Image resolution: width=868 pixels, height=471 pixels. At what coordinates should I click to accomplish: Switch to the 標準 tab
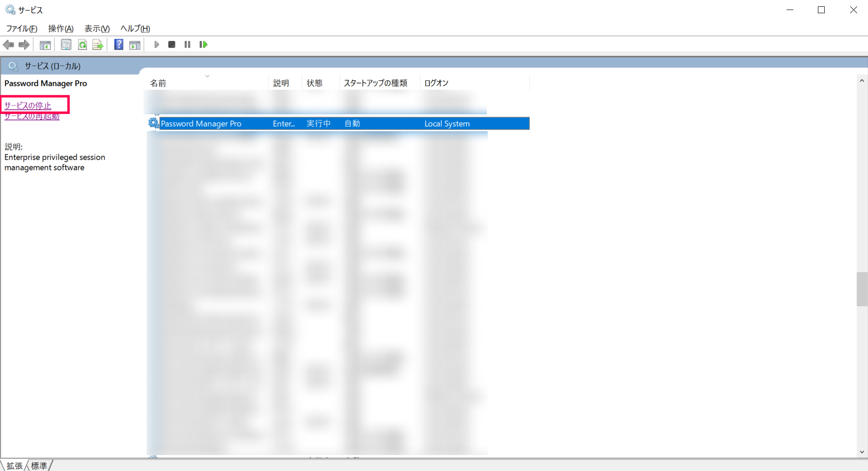[39, 466]
